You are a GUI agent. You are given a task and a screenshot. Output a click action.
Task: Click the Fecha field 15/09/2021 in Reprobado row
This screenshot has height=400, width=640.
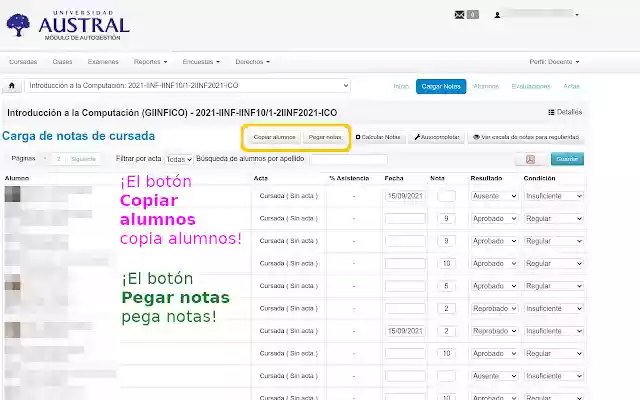point(405,331)
